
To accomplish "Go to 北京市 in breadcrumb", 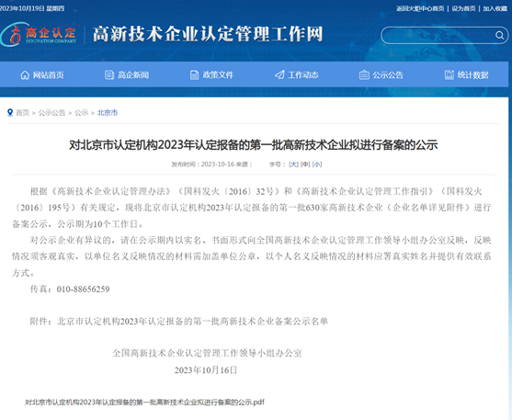I will (108, 113).
